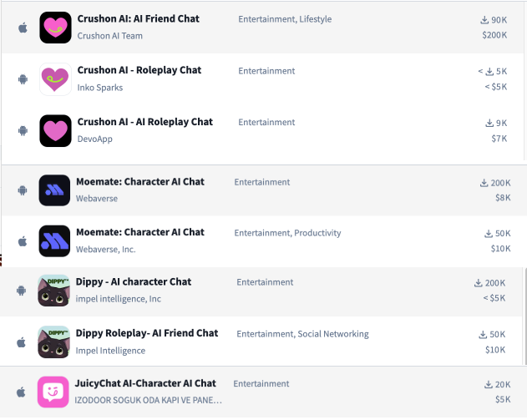
Task: Open JuicyChat AI-Character AI Chat title link
Action: coord(146,384)
